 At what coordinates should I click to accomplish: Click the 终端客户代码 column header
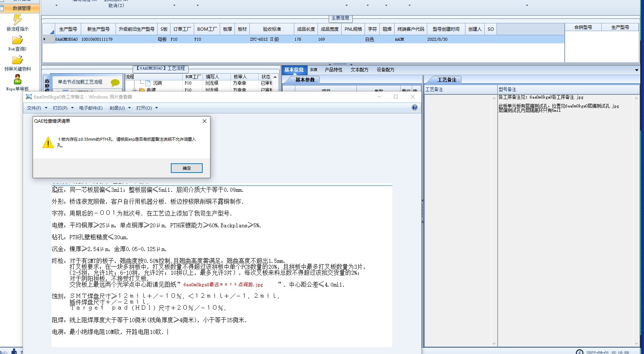click(x=411, y=29)
